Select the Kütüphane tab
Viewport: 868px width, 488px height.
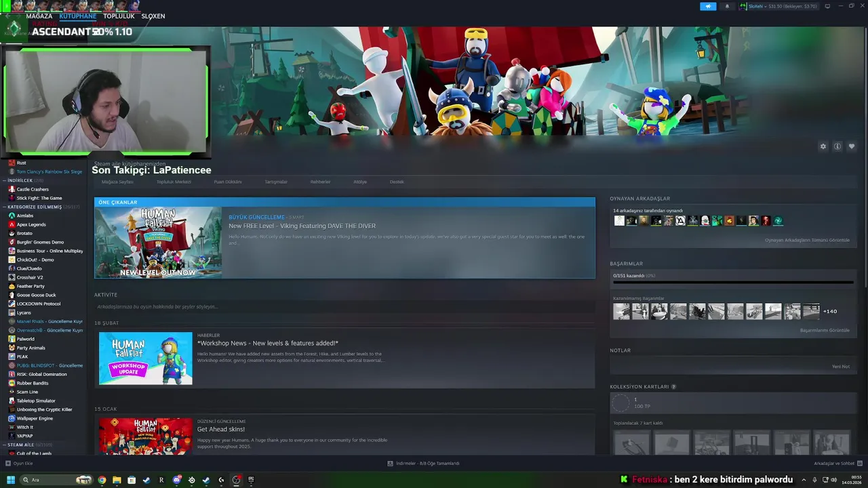point(78,16)
